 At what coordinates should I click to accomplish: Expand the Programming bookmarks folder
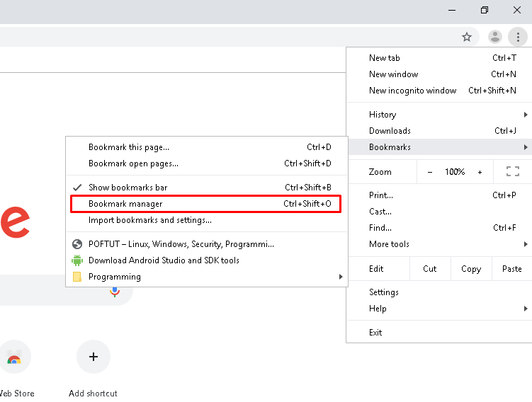tap(207, 277)
